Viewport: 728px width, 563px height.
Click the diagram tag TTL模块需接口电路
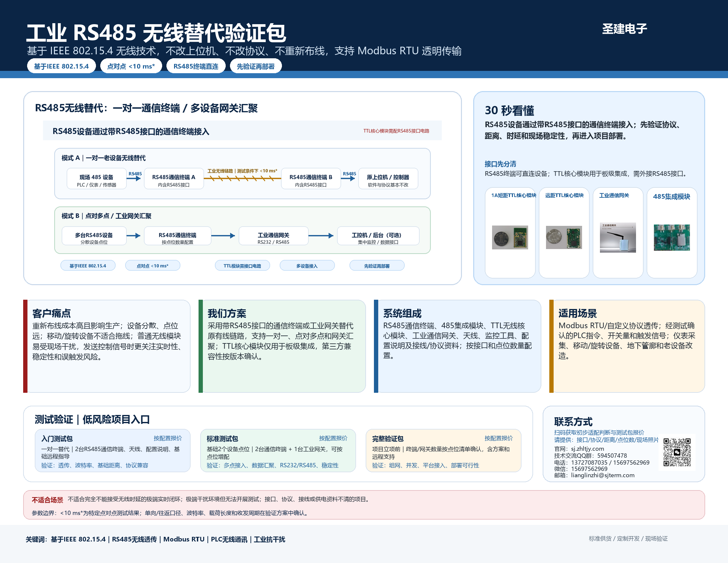point(242,266)
